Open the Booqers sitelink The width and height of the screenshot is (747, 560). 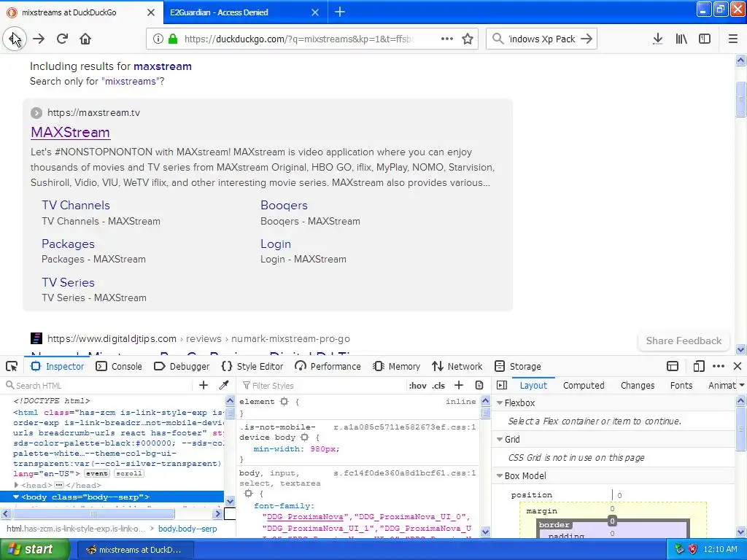(x=284, y=205)
